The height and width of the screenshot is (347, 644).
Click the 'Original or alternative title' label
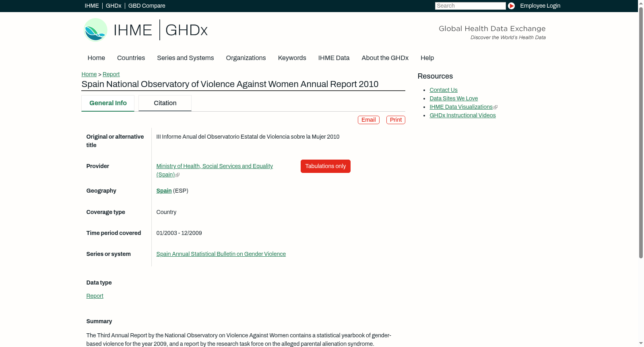pos(115,141)
